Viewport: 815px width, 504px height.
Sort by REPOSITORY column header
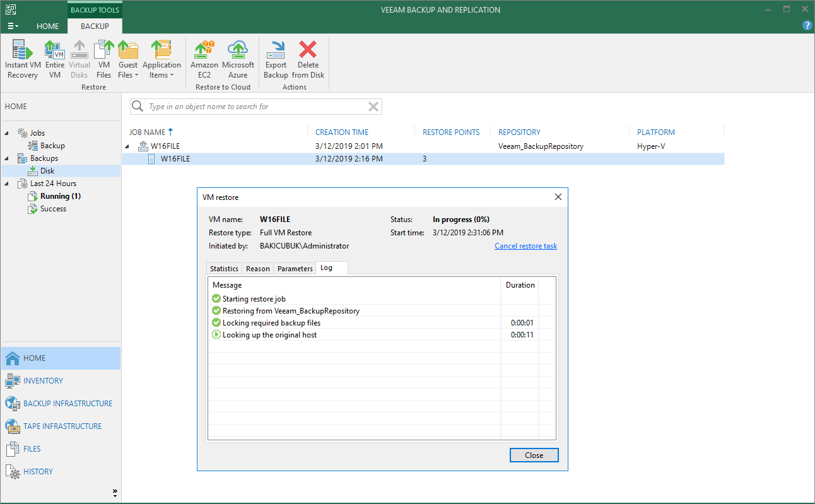point(519,132)
